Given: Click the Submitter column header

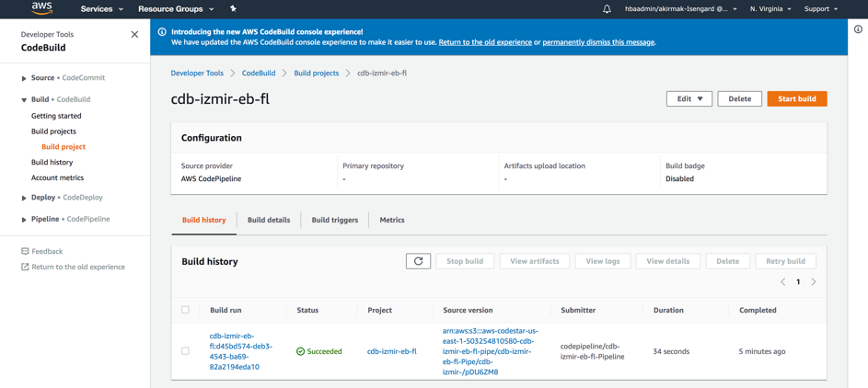Looking at the screenshot, I should point(578,310).
